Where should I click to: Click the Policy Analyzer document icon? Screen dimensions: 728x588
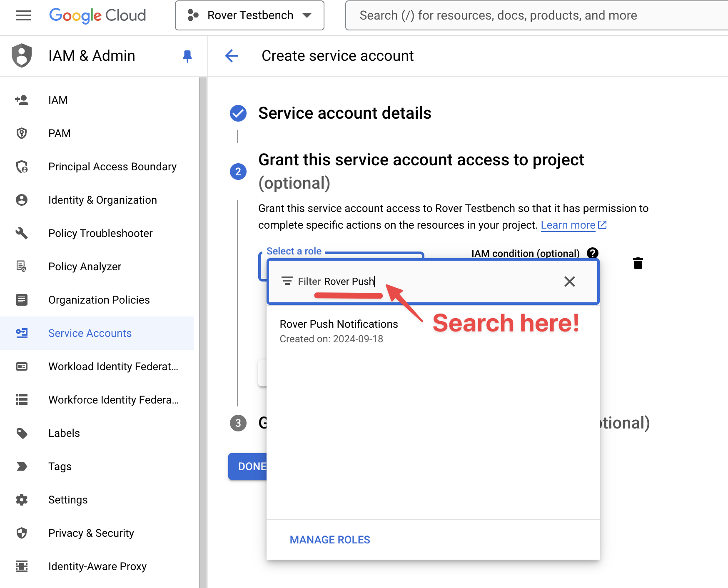coord(22,267)
